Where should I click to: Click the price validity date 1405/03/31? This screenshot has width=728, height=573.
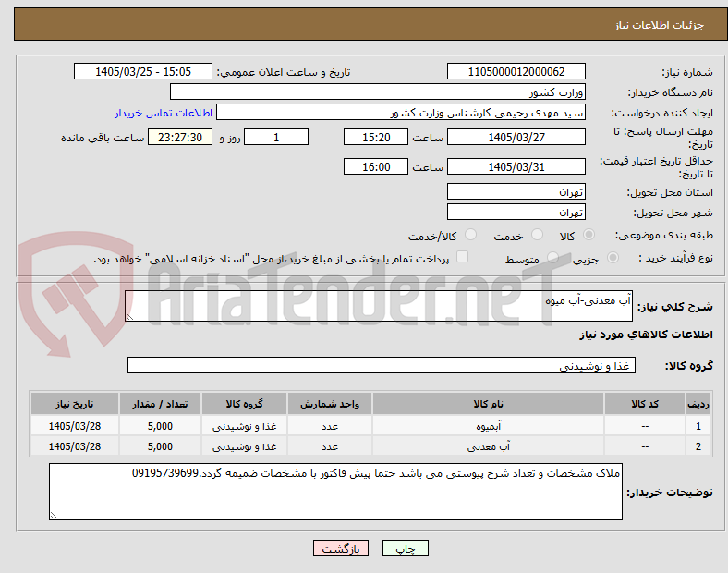coord(516,166)
